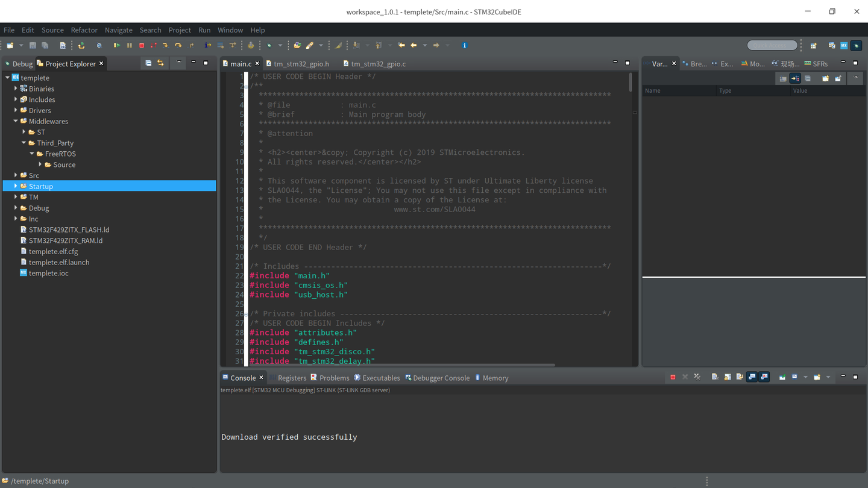This screenshot has width=868, height=488.
Task: Click Collapse All in Project Explorer
Action: [148, 63]
